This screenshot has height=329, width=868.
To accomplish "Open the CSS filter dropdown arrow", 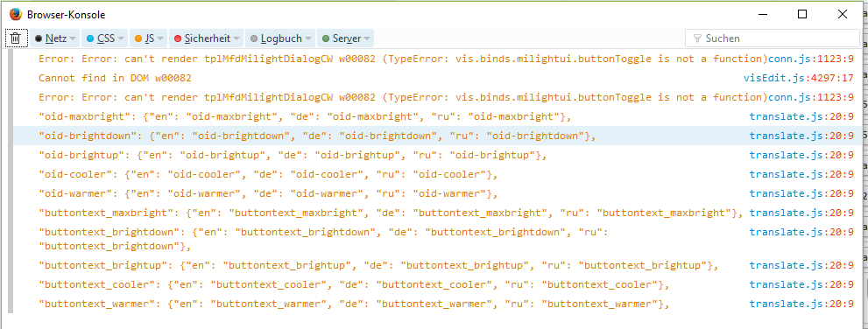I will point(121,38).
